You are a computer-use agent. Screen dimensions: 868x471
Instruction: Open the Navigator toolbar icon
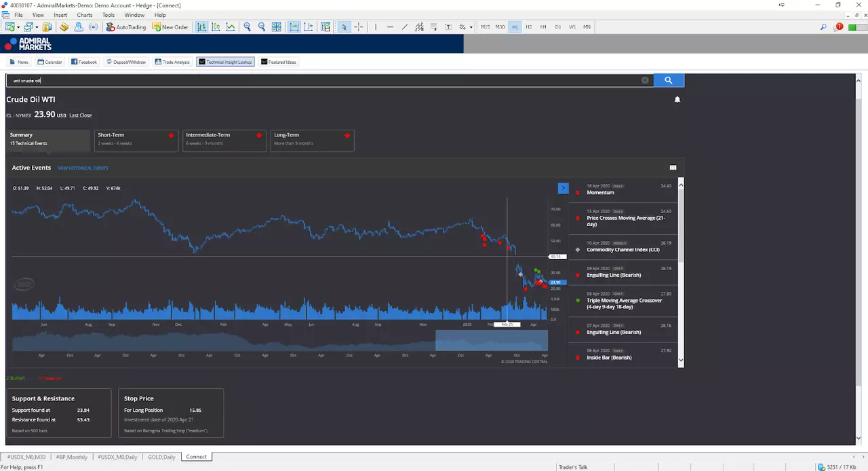(x=64, y=27)
